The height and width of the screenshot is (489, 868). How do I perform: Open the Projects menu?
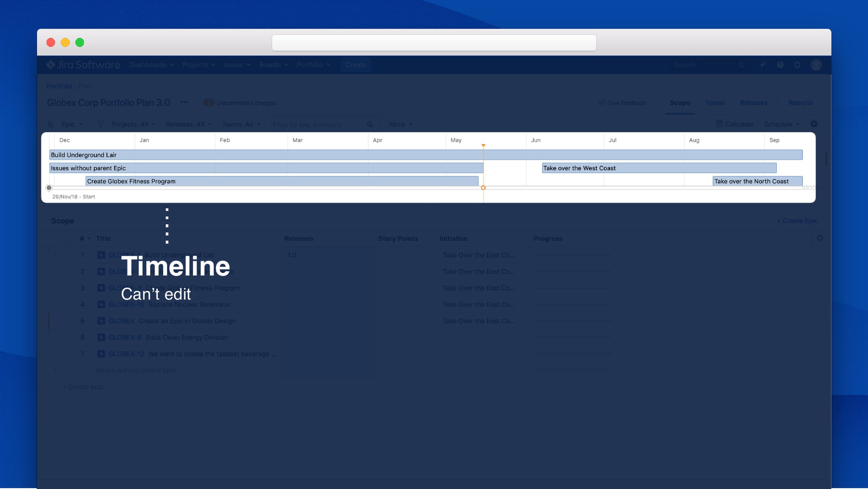pos(199,65)
